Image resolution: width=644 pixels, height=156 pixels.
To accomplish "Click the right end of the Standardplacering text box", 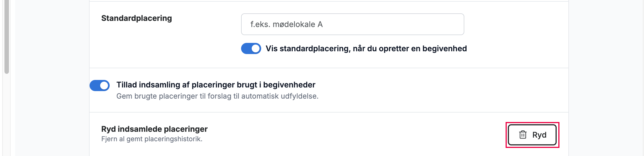I will [x=455, y=24].
